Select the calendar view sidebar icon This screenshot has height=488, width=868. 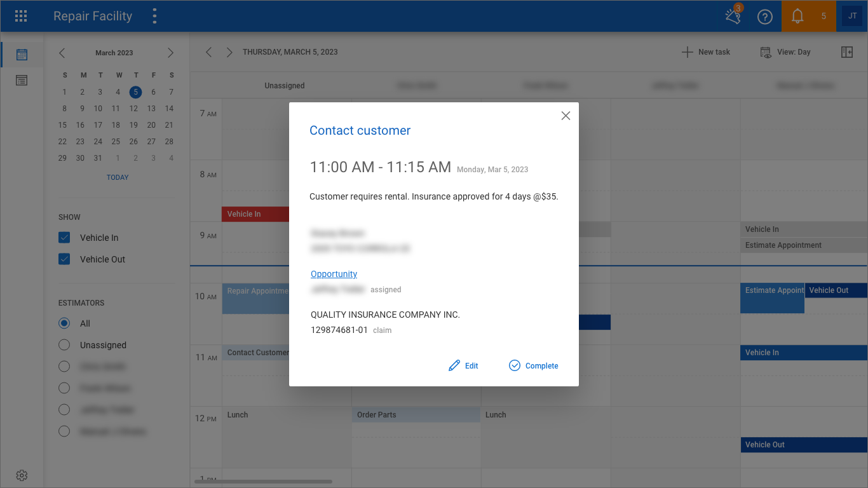[x=22, y=55]
